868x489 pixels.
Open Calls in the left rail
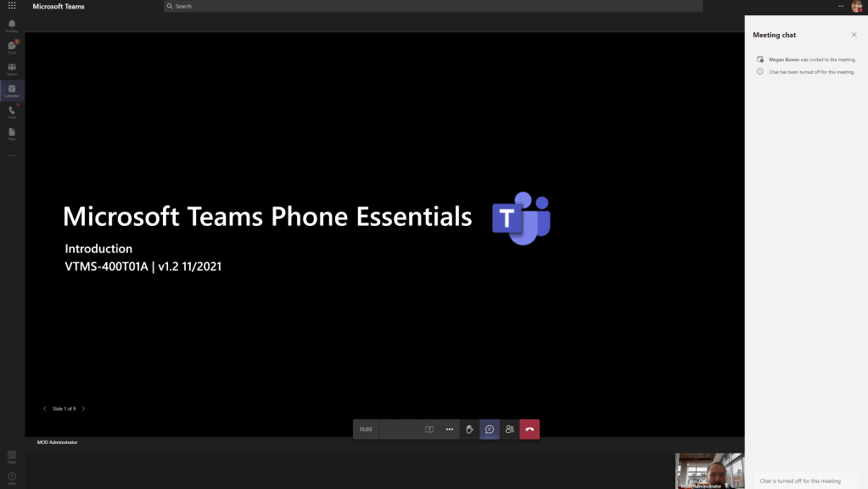click(12, 112)
